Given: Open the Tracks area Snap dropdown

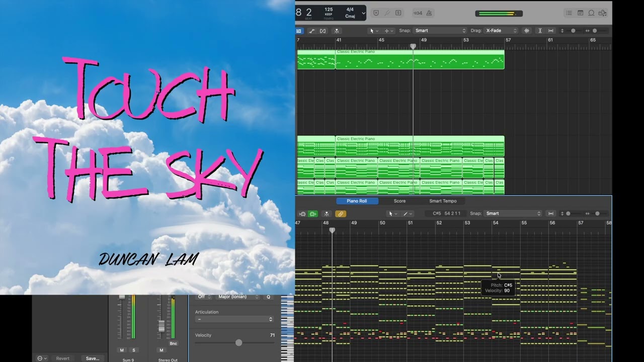Looking at the screenshot, I should pyautogui.click(x=440, y=31).
